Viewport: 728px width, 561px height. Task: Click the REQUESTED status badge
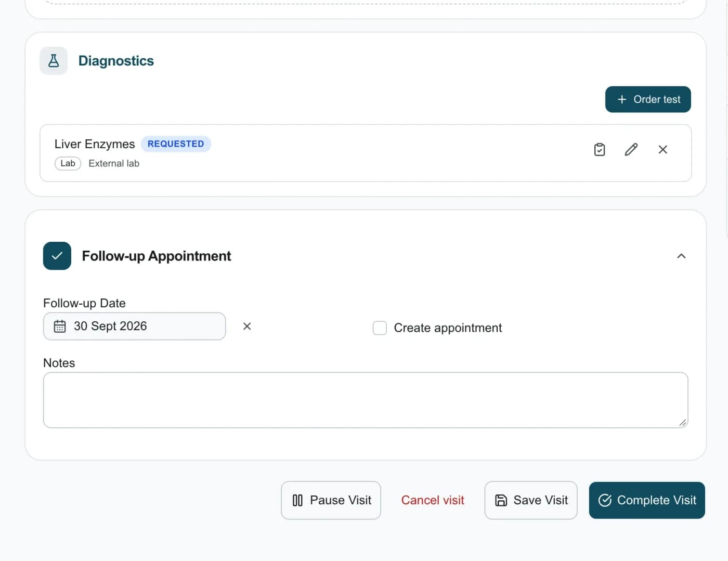176,144
